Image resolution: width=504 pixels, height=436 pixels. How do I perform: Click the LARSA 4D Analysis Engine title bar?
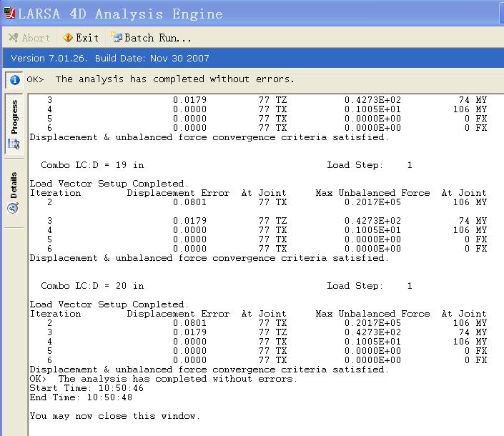[253, 14]
